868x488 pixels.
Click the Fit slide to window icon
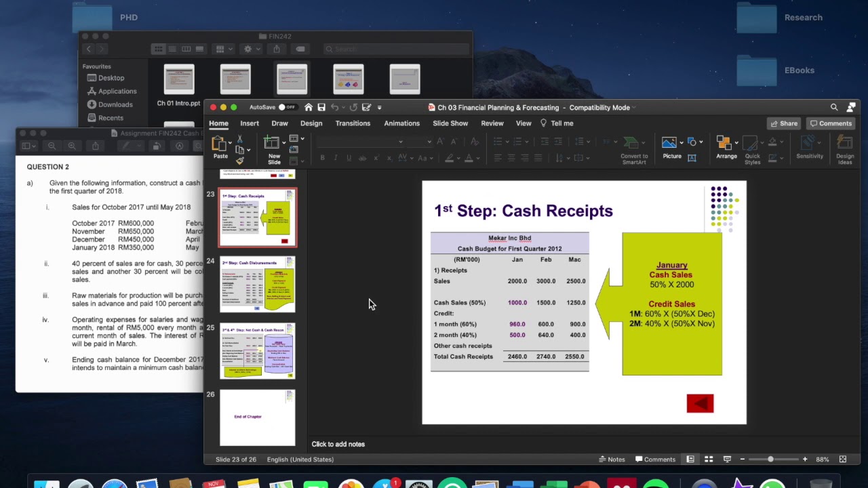pos(843,460)
